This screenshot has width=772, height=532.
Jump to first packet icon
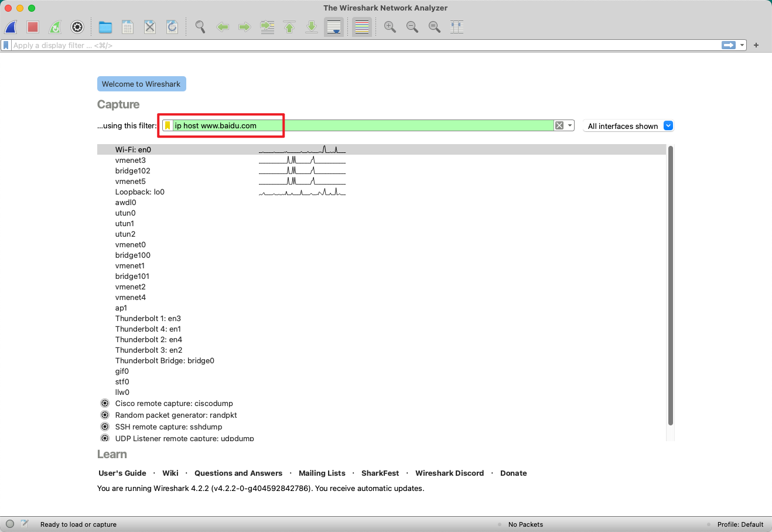289,27
